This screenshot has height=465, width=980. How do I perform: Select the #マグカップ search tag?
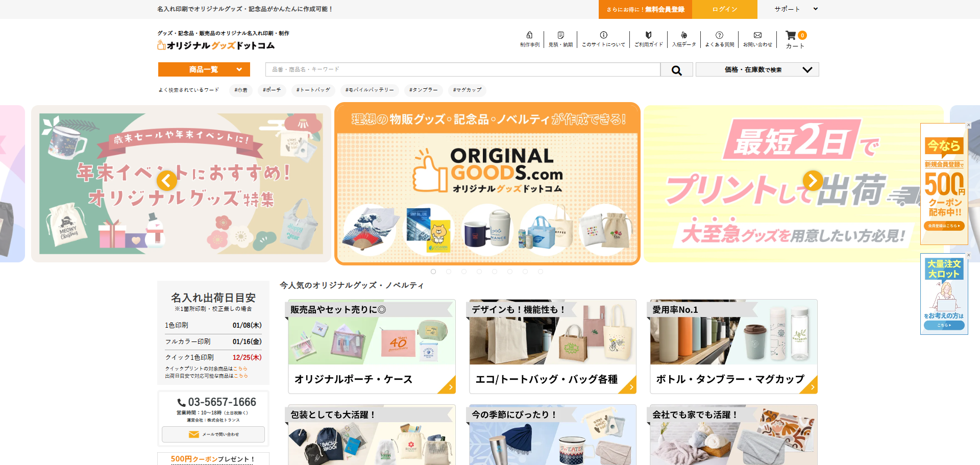466,90
